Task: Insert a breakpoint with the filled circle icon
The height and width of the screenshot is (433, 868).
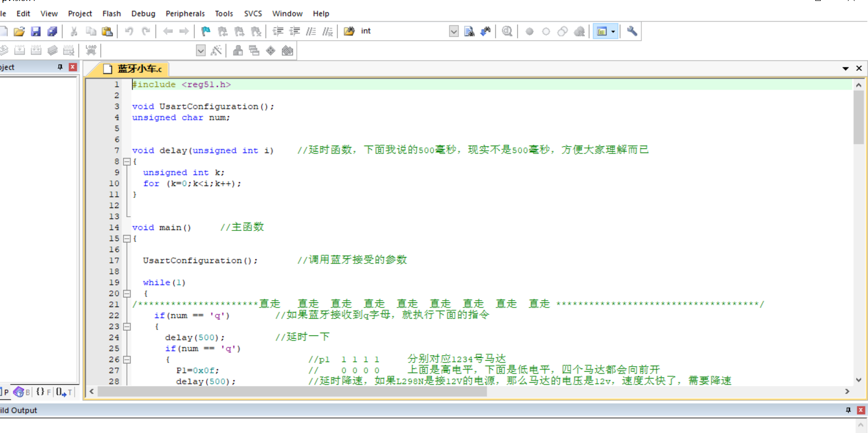Action: 529,31
